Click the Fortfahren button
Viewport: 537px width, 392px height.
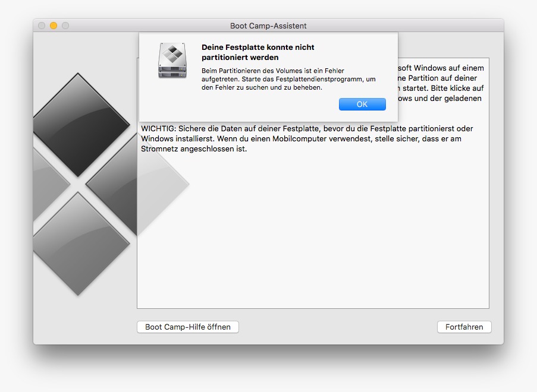coord(464,327)
